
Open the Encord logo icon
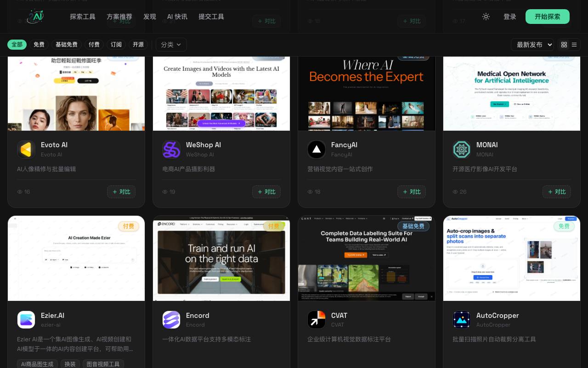coord(171,320)
